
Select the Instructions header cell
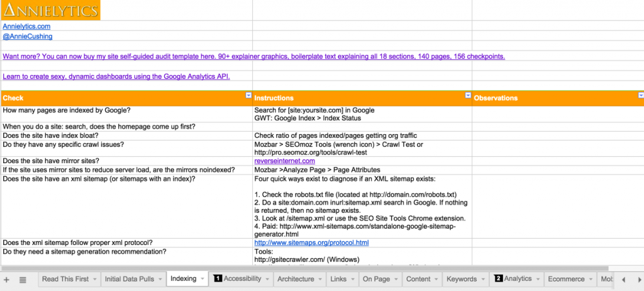tap(362, 98)
